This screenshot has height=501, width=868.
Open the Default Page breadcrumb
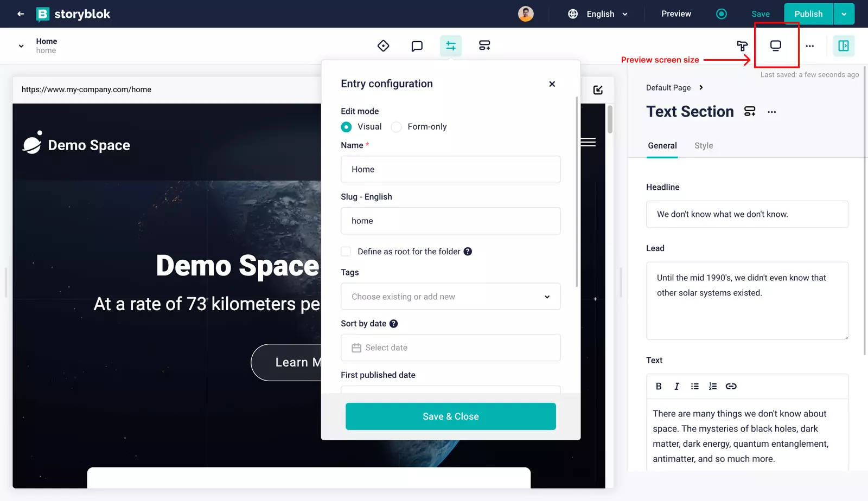[668, 87]
